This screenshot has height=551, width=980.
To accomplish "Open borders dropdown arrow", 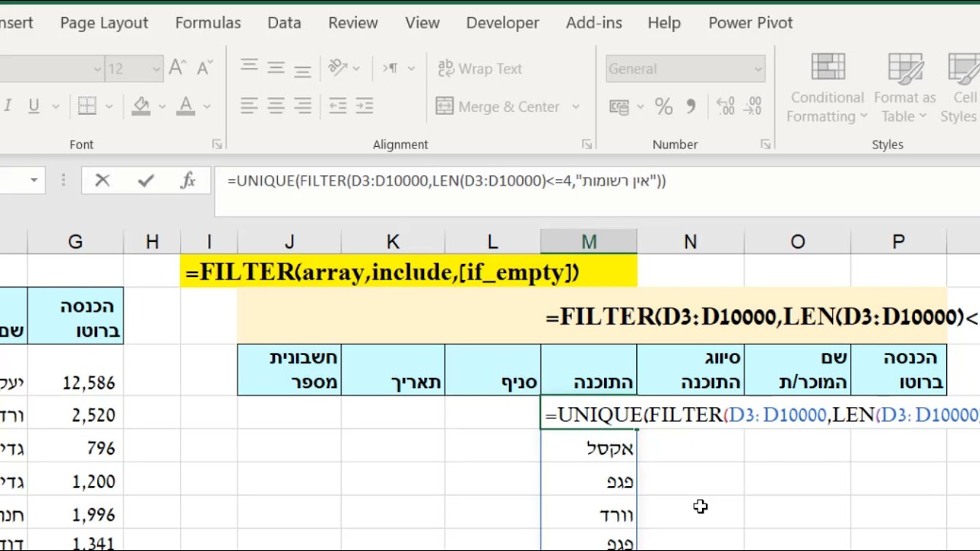I will [x=109, y=106].
